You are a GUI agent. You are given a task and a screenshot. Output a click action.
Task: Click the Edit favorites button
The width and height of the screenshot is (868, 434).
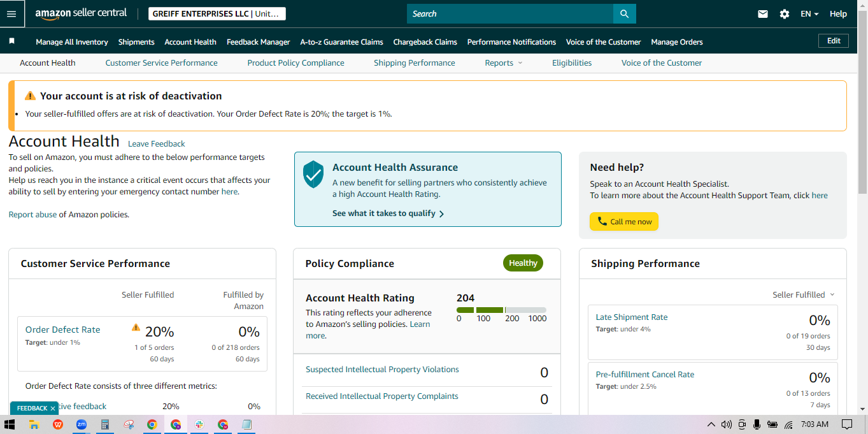[834, 41]
